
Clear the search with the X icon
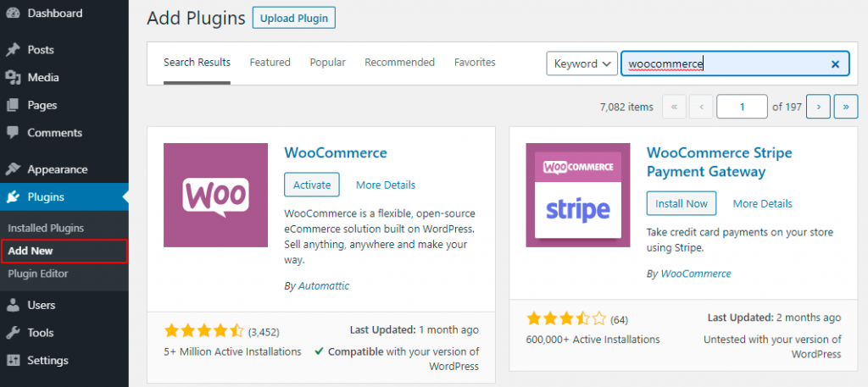click(x=835, y=64)
